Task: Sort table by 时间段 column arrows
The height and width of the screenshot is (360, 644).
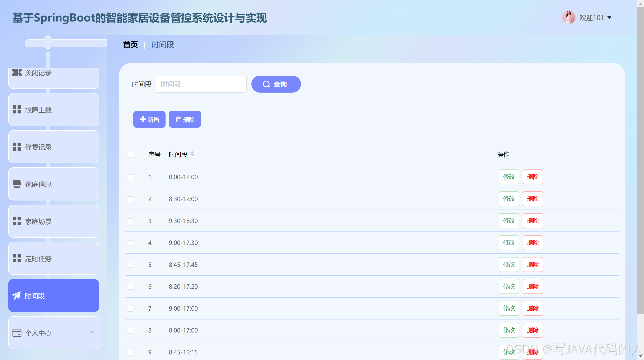Action: pos(192,154)
